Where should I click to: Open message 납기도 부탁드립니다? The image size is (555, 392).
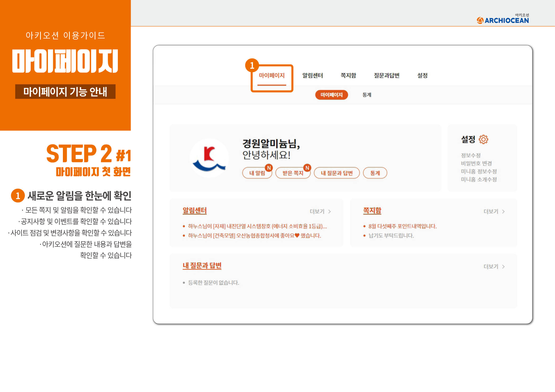[x=391, y=235]
